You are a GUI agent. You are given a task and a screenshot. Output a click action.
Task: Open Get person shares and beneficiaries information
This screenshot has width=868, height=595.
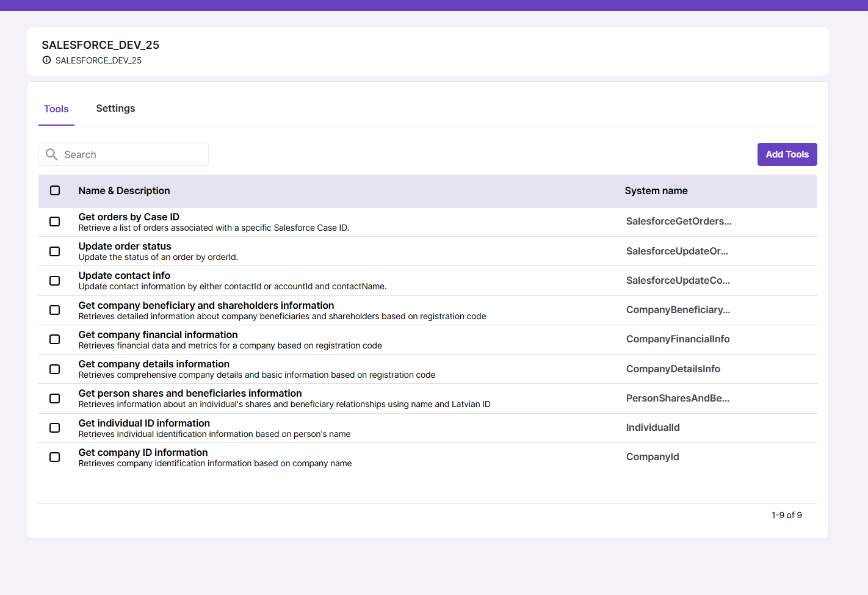click(190, 394)
